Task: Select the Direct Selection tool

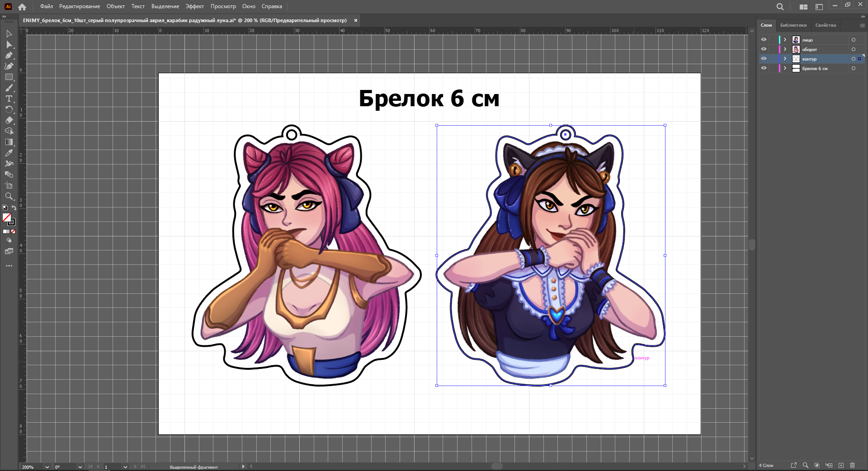Action: click(x=9, y=45)
